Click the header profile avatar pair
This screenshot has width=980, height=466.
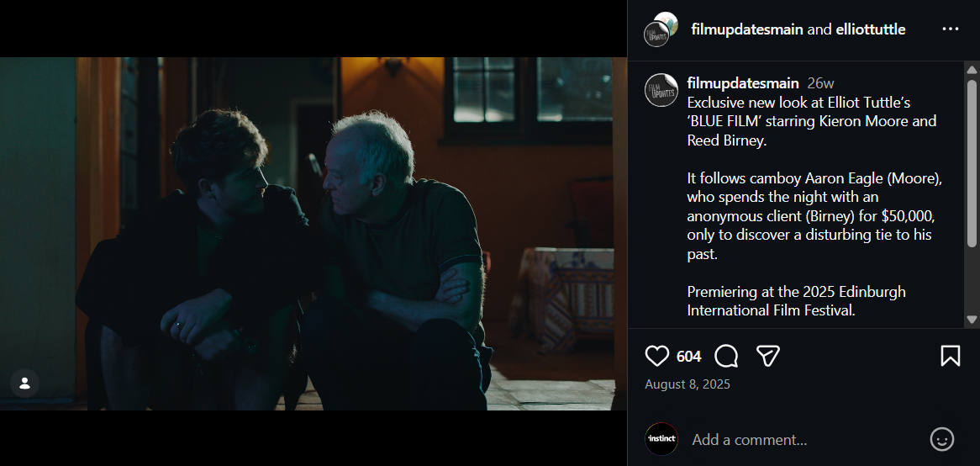661,29
